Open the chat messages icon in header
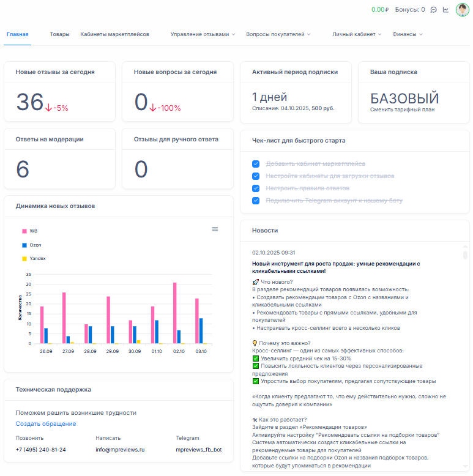 [x=433, y=10]
